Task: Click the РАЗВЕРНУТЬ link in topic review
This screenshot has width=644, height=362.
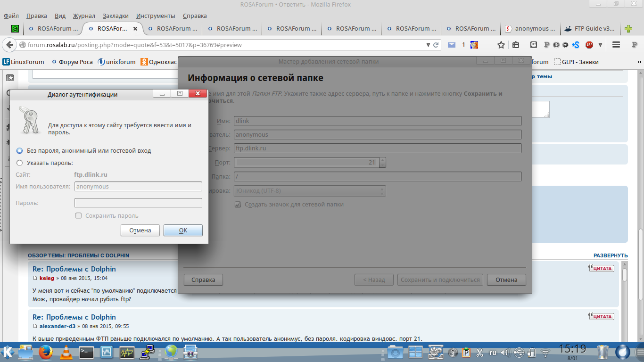Action: 611,255
